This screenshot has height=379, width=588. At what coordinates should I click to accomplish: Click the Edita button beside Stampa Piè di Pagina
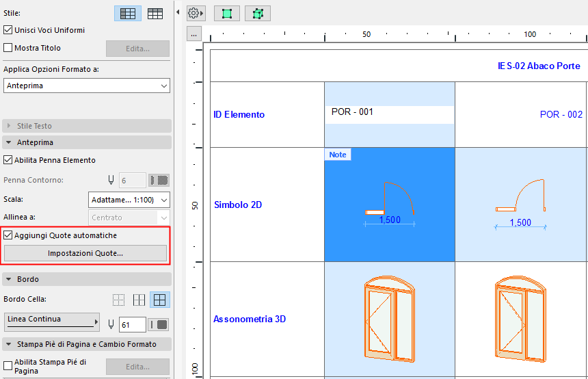[137, 367]
